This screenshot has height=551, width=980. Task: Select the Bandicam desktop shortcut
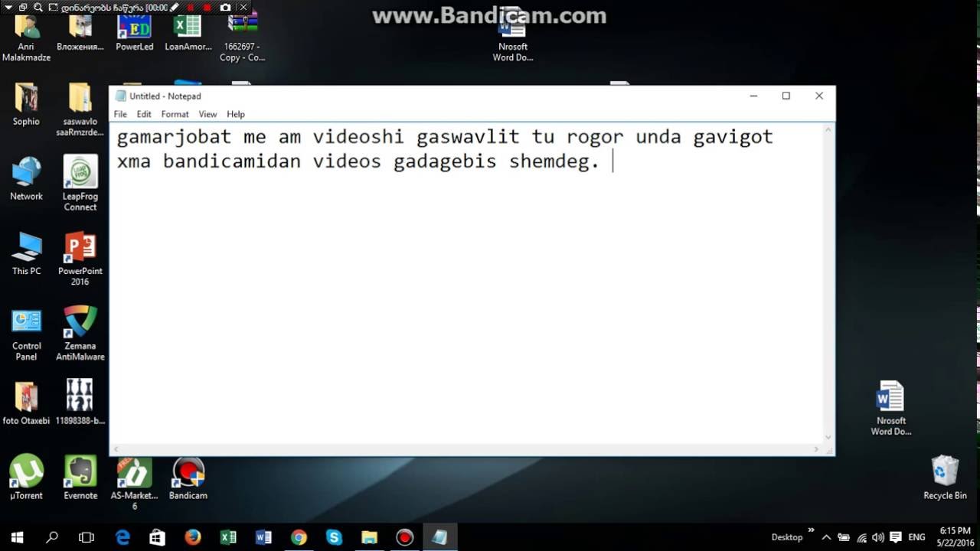click(188, 478)
